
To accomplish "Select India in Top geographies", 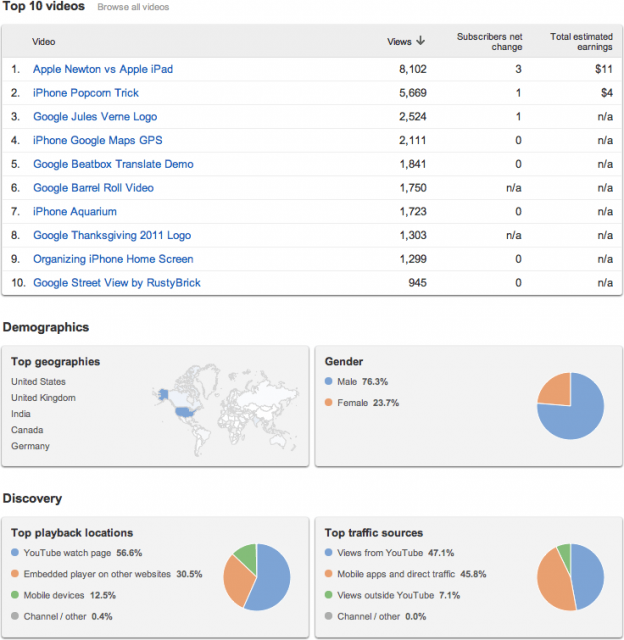I will [x=21, y=414].
